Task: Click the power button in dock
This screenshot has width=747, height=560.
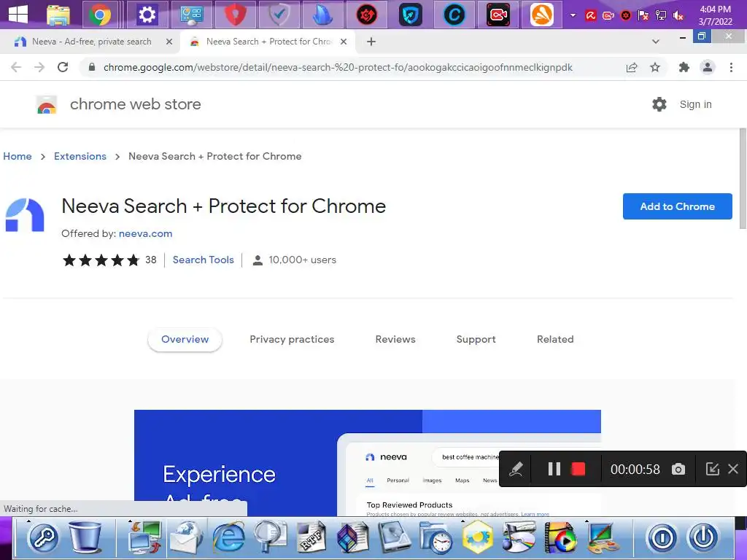Action: 704,538
